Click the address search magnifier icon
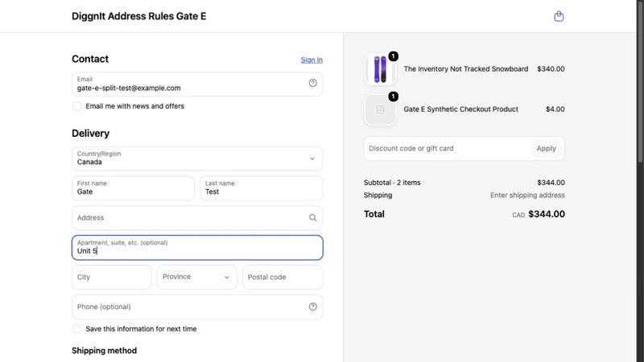 [312, 217]
